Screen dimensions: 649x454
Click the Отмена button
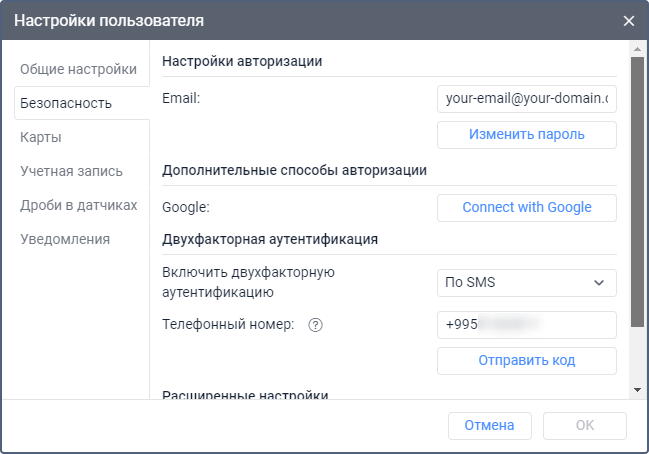click(489, 425)
